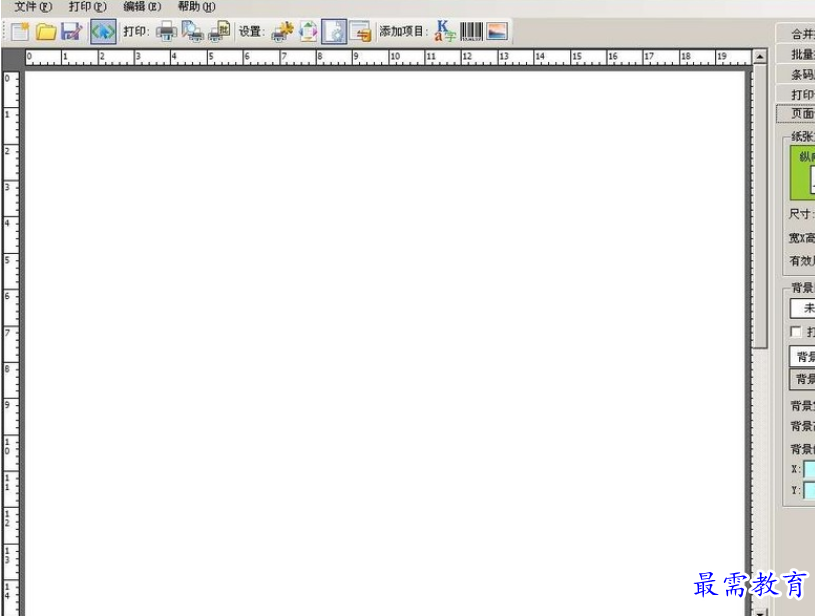Viewport: 815px width, 616px height.
Task: Click the vertical scrollbar thumb
Action: 760,206
